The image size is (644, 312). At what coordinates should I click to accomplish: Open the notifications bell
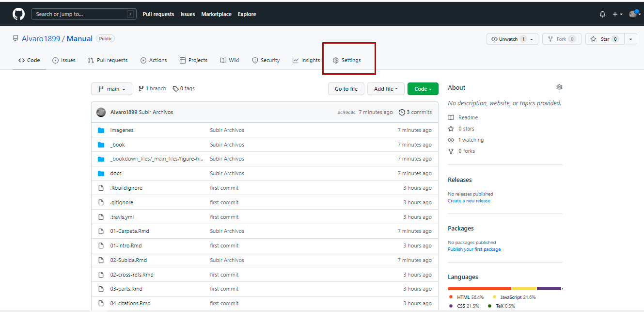pyautogui.click(x=602, y=15)
